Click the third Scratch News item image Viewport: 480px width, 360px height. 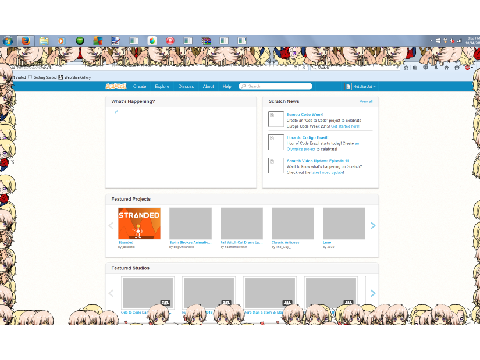pyautogui.click(x=276, y=165)
